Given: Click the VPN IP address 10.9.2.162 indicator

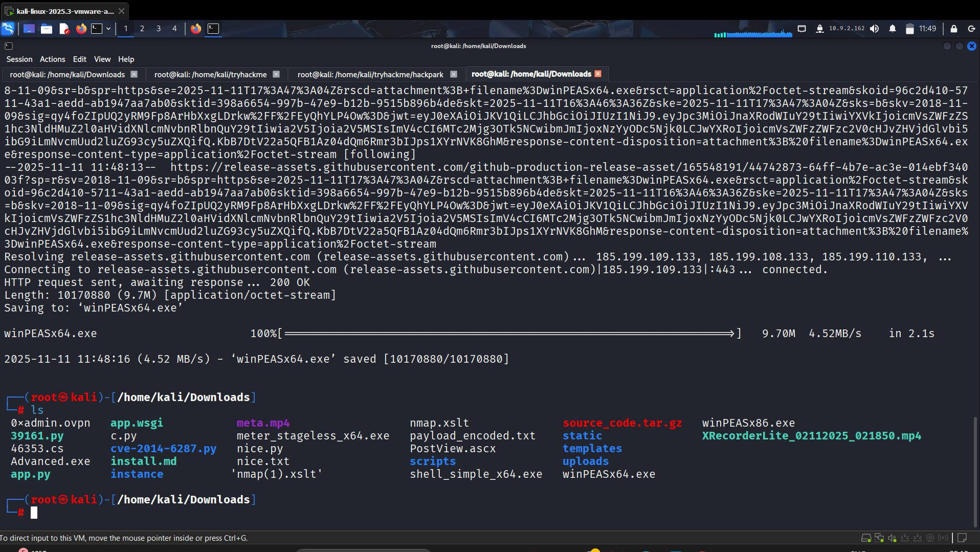Looking at the screenshot, I should tap(847, 29).
